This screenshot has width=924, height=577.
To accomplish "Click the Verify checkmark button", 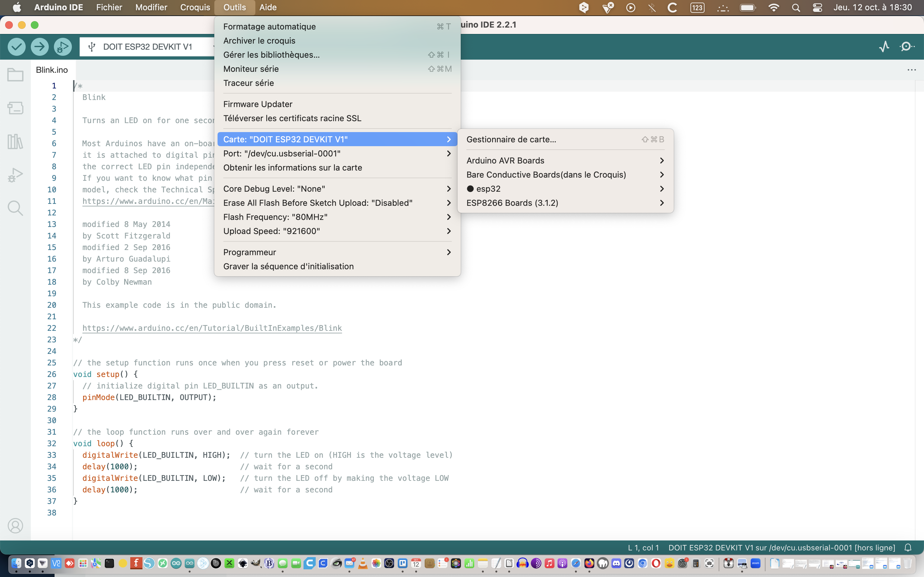I will click(16, 46).
